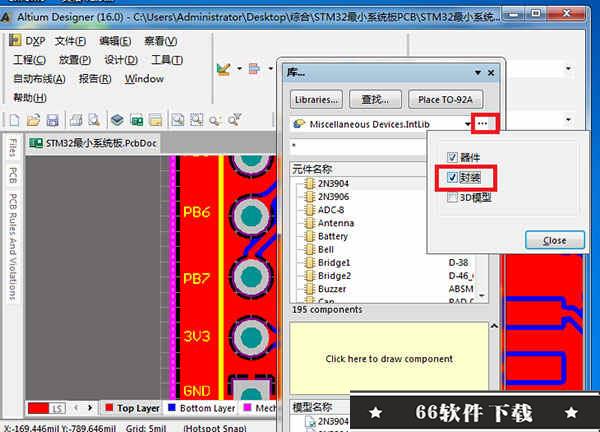Screen dimensions: 600x432
Task: Close the 库 panel with X
Action: coord(491,72)
